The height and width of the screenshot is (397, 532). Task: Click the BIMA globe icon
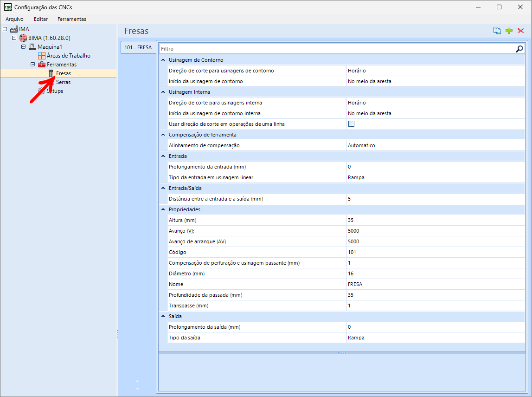point(23,38)
